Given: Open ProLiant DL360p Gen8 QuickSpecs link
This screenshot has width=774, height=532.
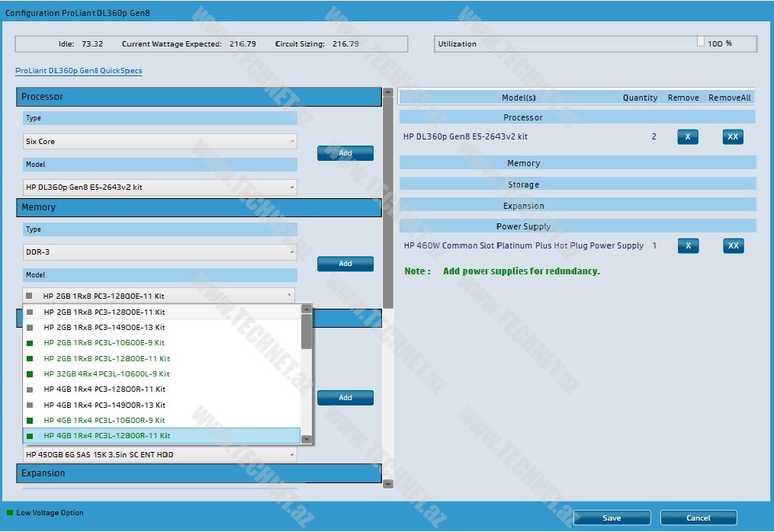Looking at the screenshot, I should click(x=79, y=71).
